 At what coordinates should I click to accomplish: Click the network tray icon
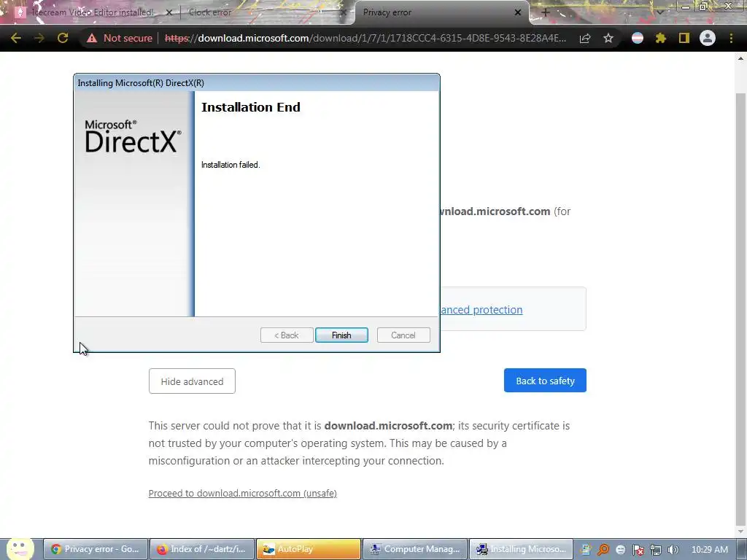click(656, 550)
